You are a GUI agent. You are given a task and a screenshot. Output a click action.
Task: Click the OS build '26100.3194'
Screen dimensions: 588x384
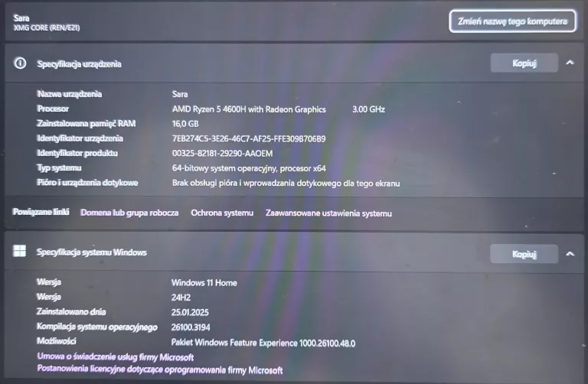click(x=191, y=327)
